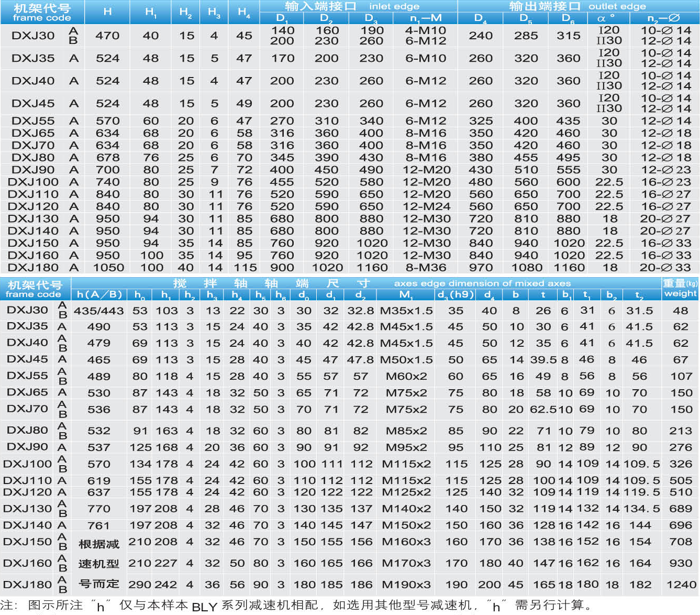The image size is (700, 615).
Task: Select the 1080 outlet dimension cell
Action: click(526, 268)
